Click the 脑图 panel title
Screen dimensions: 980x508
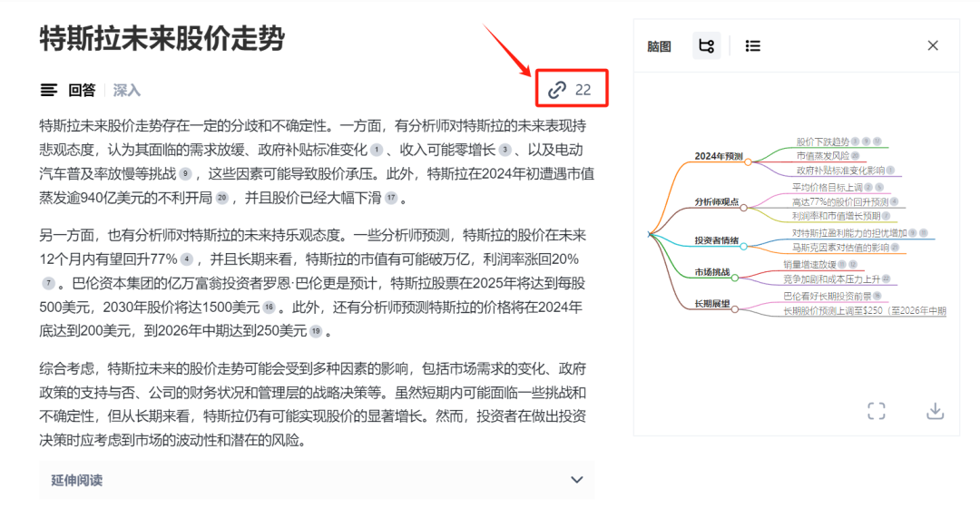(659, 46)
